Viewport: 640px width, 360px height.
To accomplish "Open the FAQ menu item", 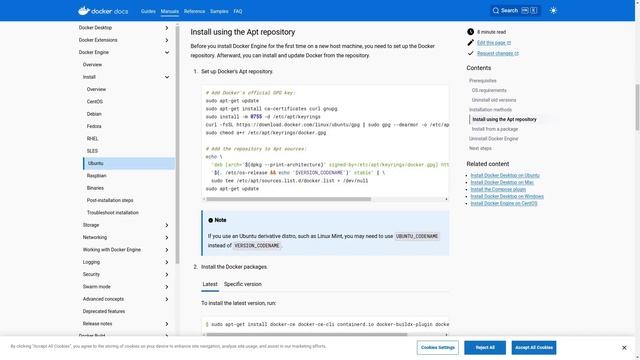I will tap(238, 11).
